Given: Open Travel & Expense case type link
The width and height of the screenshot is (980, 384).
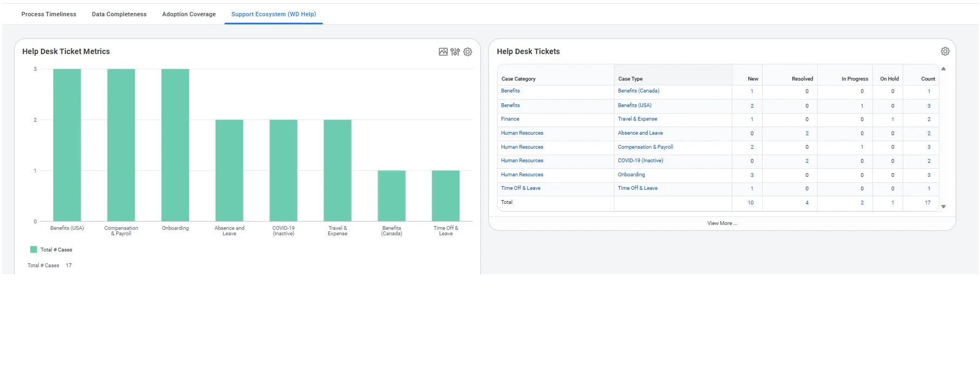Looking at the screenshot, I should (638, 119).
